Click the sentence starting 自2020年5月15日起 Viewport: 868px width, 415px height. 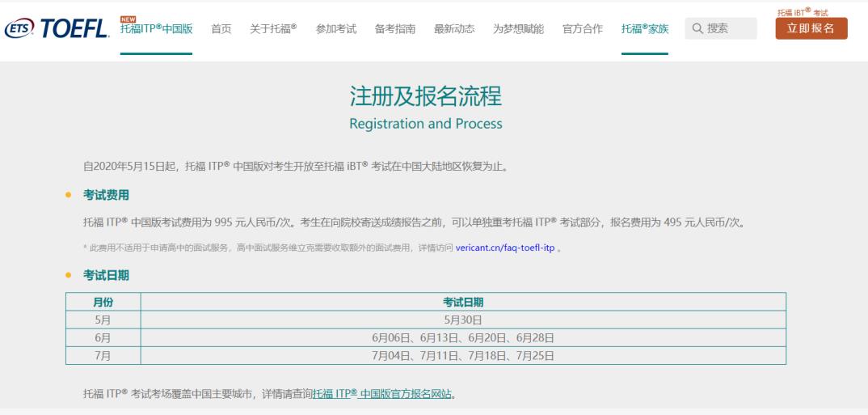click(x=295, y=166)
